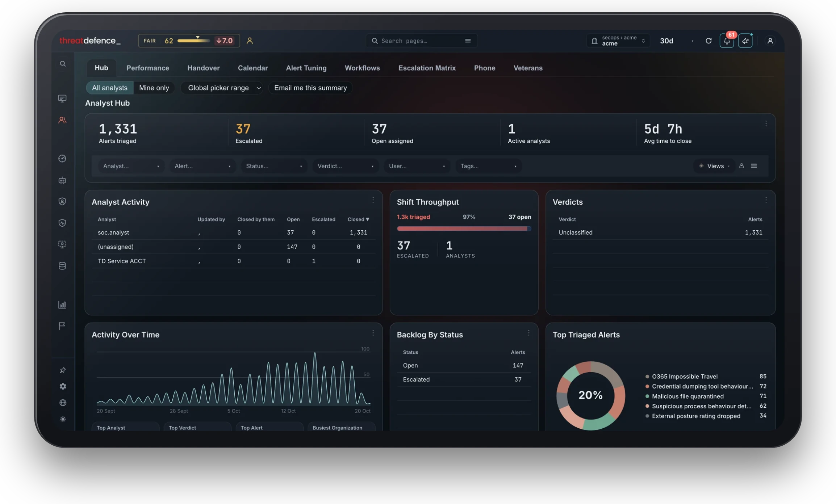
Task: Expand the Analyst... filter dropdown
Action: tap(131, 166)
